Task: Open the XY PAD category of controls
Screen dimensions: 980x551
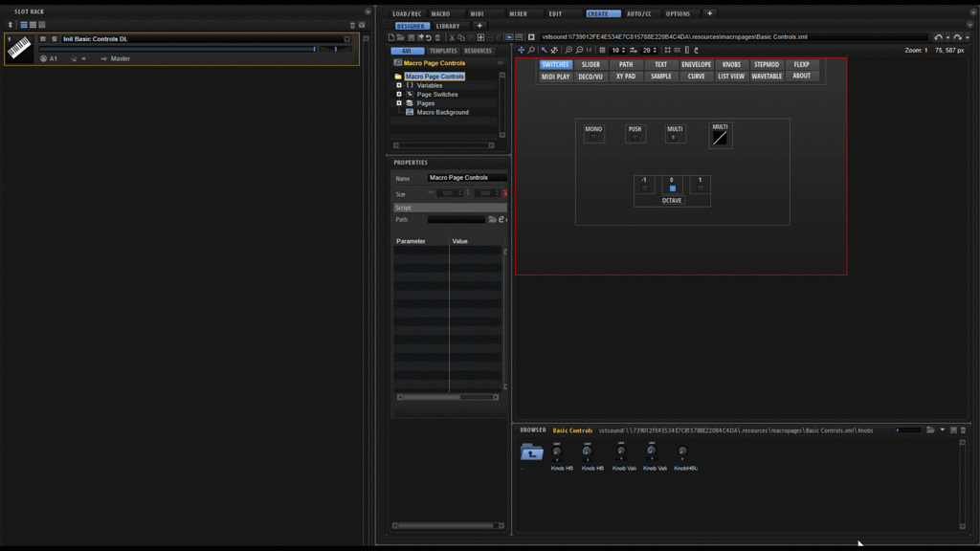Action: [x=626, y=76]
